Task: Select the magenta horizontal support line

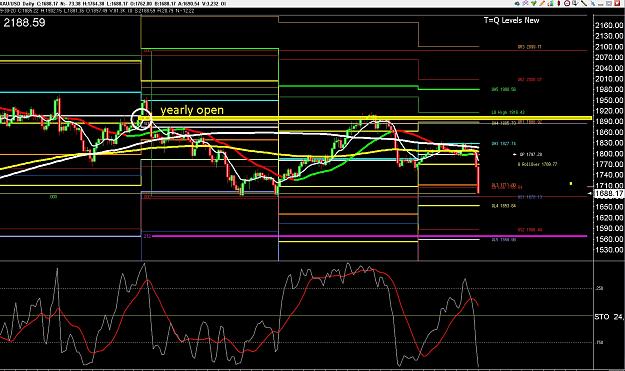Action: click(x=369, y=236)
